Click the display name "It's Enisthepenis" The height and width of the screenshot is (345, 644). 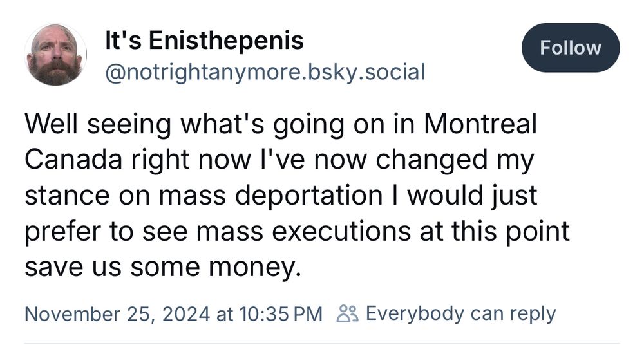[x=204, y=41]
